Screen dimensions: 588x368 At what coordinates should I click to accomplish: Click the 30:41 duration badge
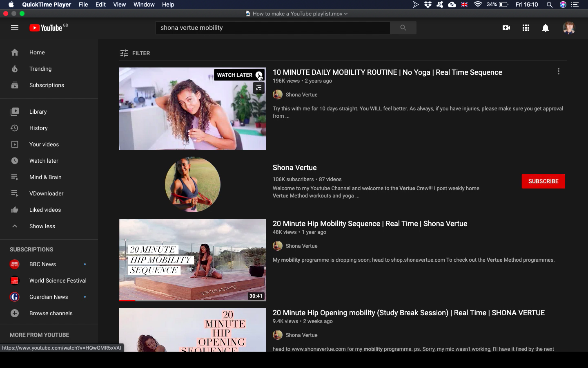point(256,296)
